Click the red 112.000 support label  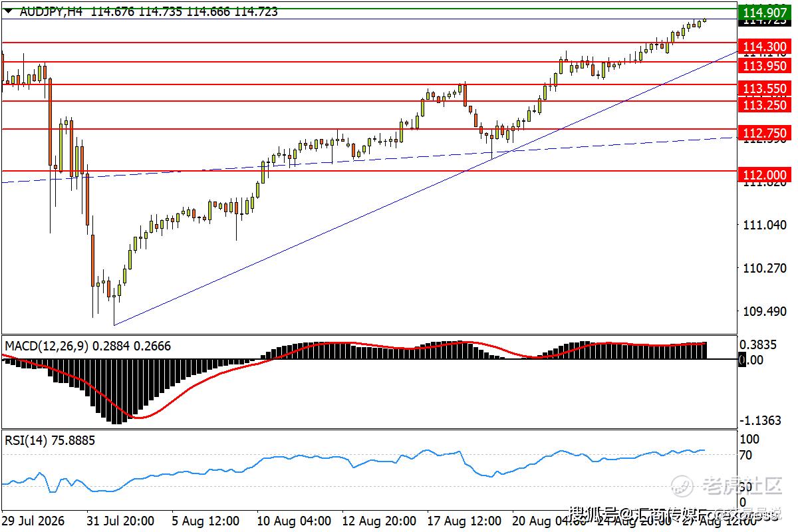click(764, 174)
